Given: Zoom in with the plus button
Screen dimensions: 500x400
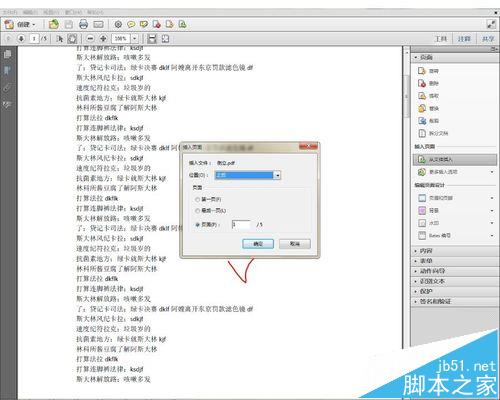Looking at the screenshot, I should [x=103, y=39].
